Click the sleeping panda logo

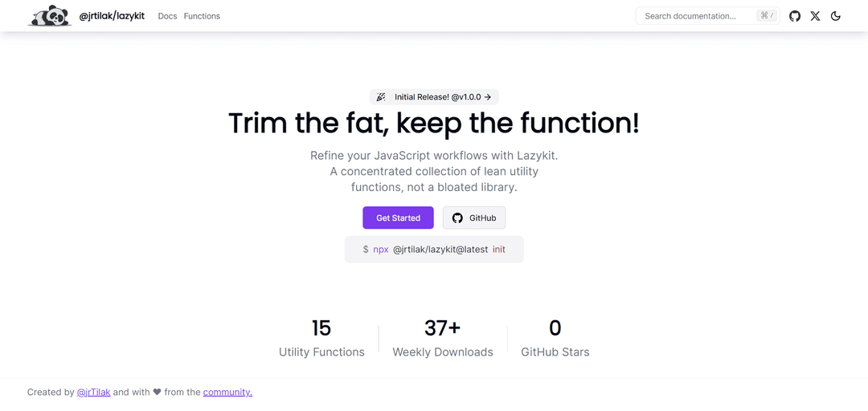click(49, 15)
